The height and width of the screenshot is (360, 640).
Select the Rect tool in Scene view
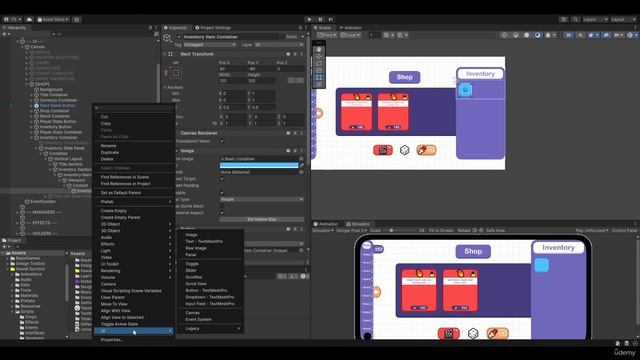click(319, 77)
